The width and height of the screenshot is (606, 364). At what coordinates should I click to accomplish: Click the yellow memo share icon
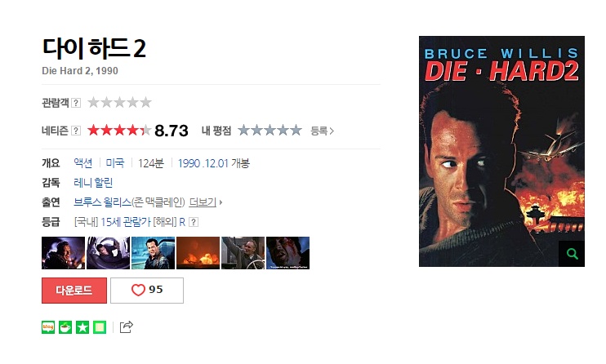tap(100, 327)
